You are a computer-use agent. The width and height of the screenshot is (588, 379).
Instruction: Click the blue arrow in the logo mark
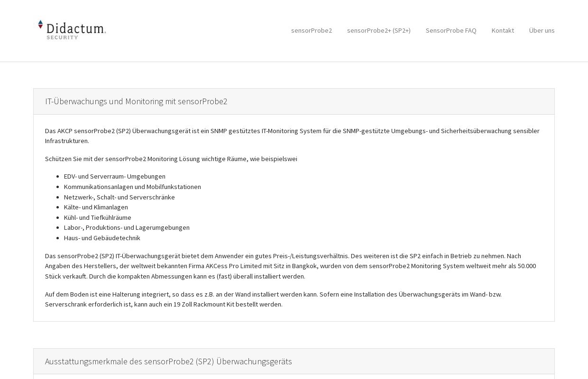coord(41,21)
